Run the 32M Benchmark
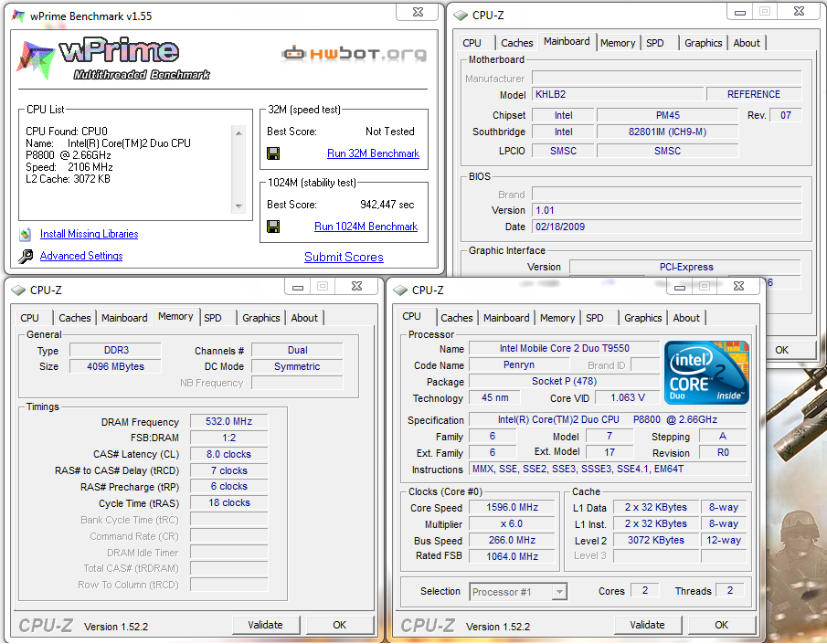The image size is (827, 644). 373,153
